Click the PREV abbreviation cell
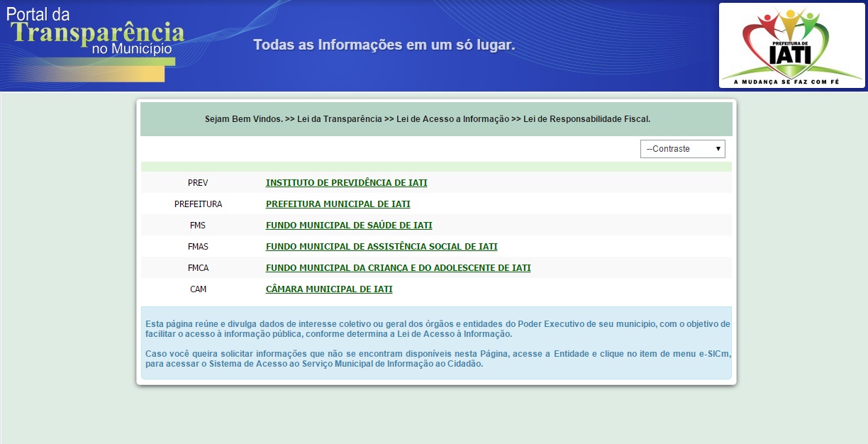The image size is (868, 444). 198,183
